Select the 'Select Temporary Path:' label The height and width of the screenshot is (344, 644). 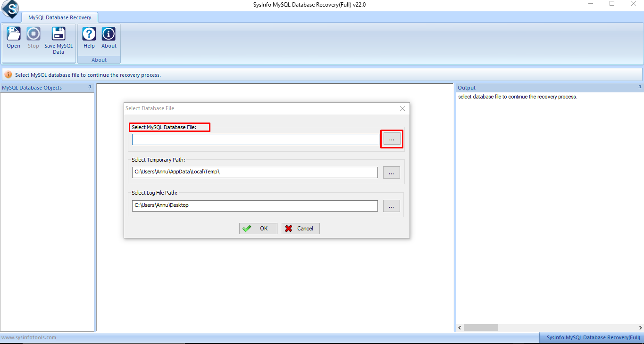pos(158,160)
